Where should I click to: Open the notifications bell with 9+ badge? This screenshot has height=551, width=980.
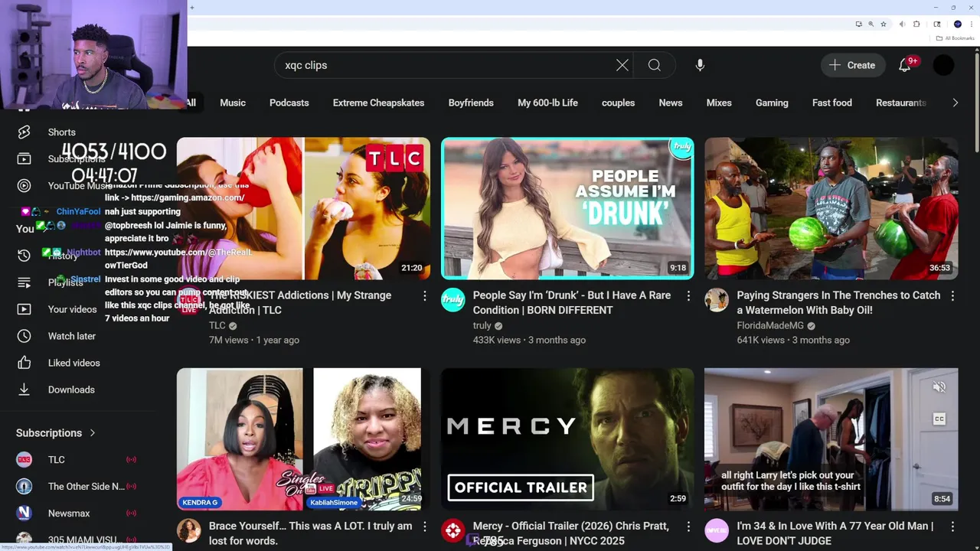pos(905,65)
